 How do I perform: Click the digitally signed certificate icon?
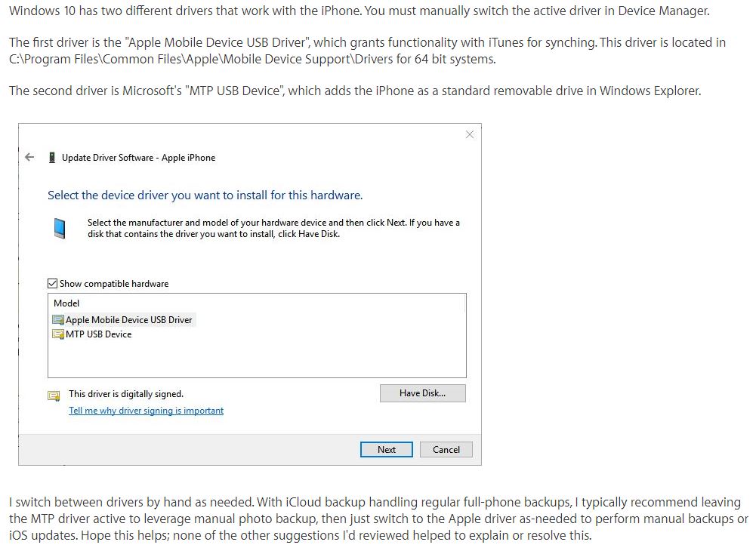tap(54, 396)
